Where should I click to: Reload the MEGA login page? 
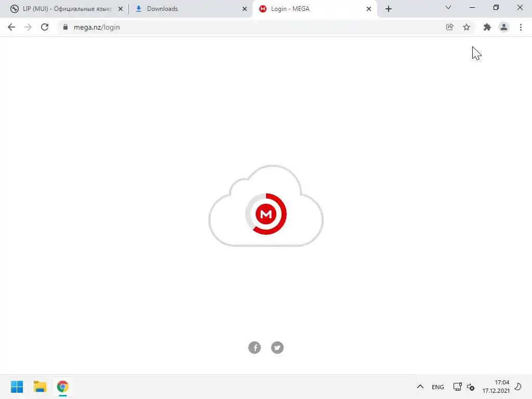pos(45,27)
